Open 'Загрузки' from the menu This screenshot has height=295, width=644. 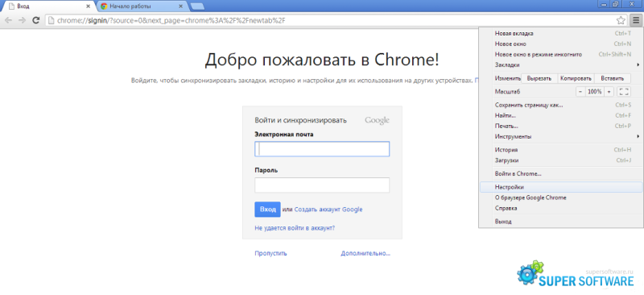(561, 160)
